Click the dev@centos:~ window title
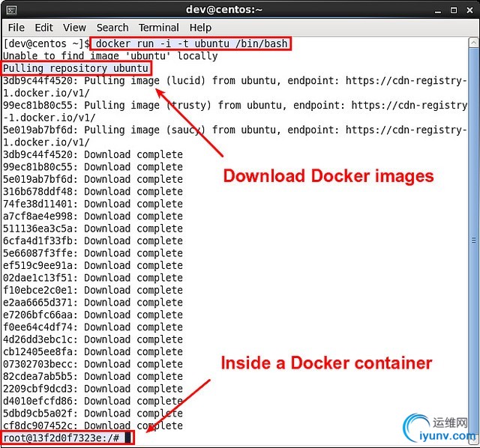The height and width of the screenshot is (448, 480). (x=224, y=10)
